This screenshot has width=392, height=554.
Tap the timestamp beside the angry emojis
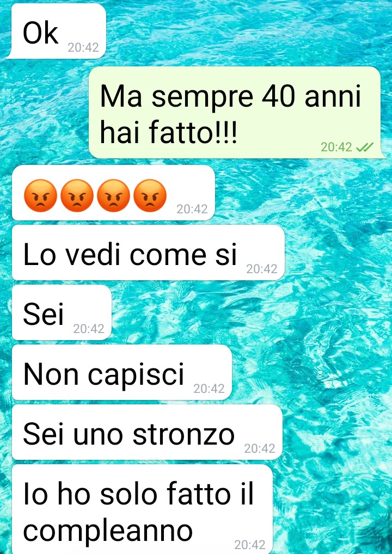[192, 209]
